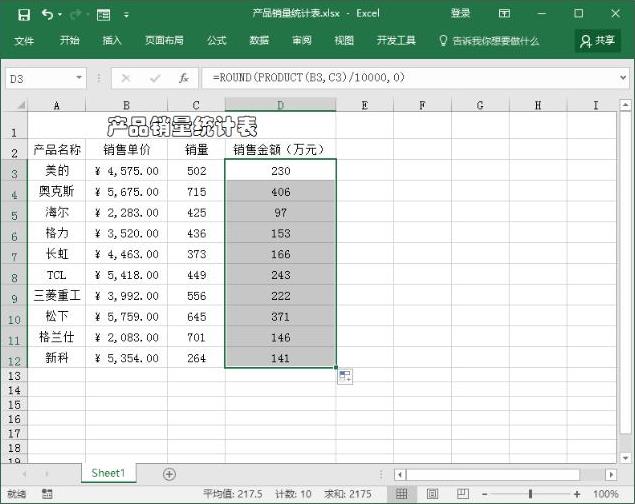Click the 共享 share button
Image resolution: width=635 pixels, height=504 pixels.
click(x=597, y=40)
